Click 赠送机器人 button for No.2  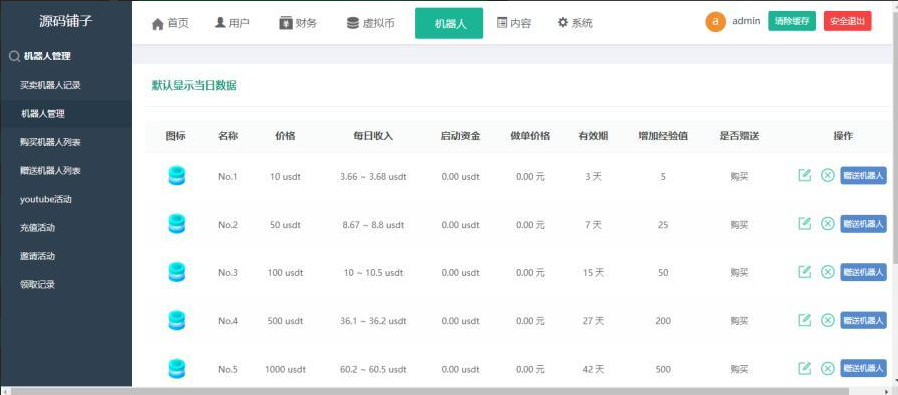[x=863, y=223]
